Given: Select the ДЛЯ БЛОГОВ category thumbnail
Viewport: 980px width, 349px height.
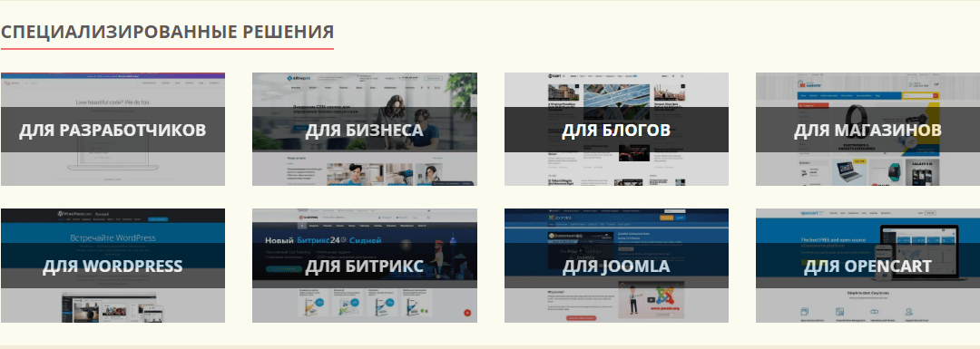Looking at the screenshot, I should (616, 130).
